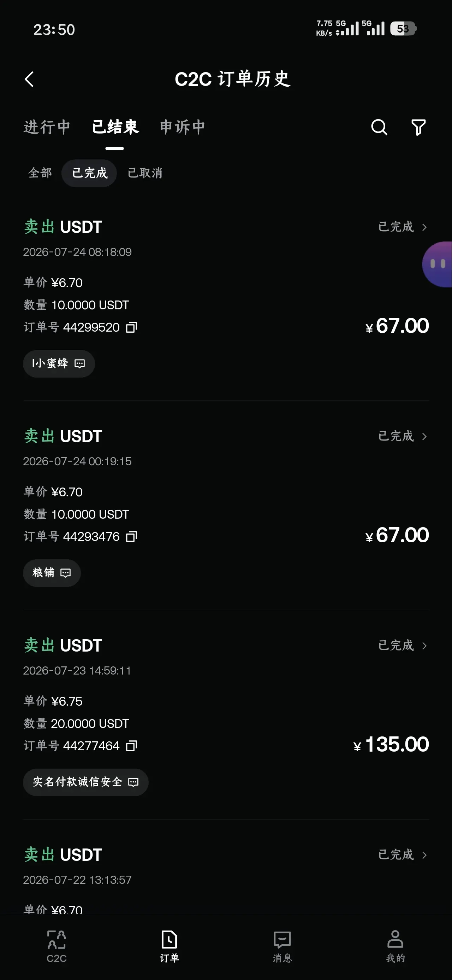
Task: Tap the purple floating assistant bubble
Action: (x=437, y=264)
